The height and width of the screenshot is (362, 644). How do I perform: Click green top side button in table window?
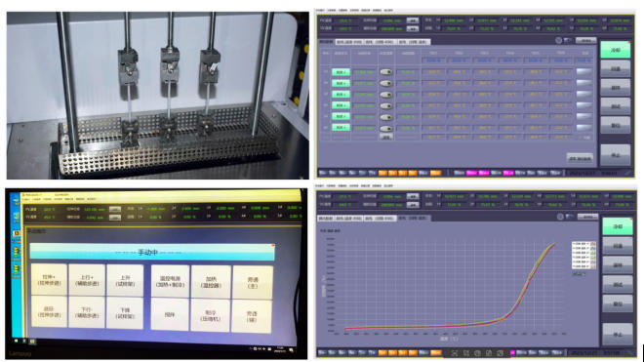click(x=616, y=50)
